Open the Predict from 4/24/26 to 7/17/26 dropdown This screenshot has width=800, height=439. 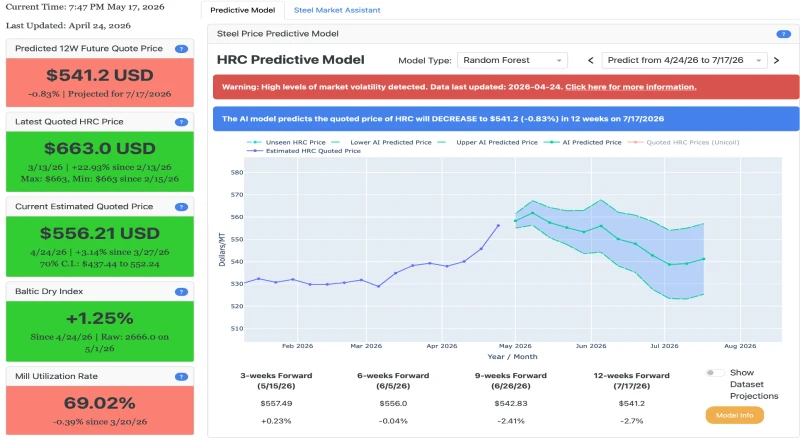tap(684, 60)
